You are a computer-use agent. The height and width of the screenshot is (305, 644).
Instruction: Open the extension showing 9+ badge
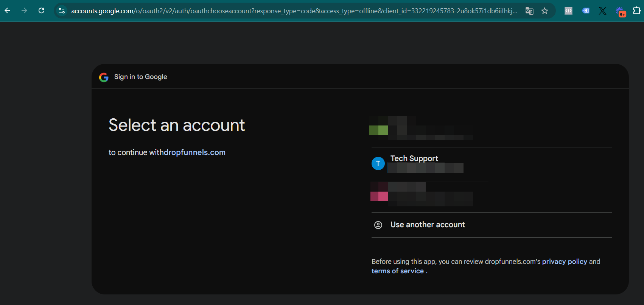pyautogui.click(x=620, y=11)
